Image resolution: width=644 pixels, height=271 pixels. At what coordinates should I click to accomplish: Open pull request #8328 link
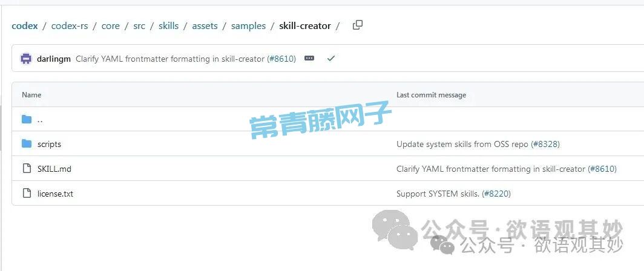[545, 144]
